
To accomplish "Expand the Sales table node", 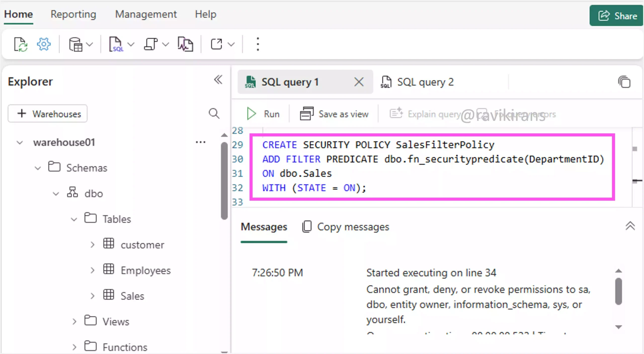I will (93, 296).
